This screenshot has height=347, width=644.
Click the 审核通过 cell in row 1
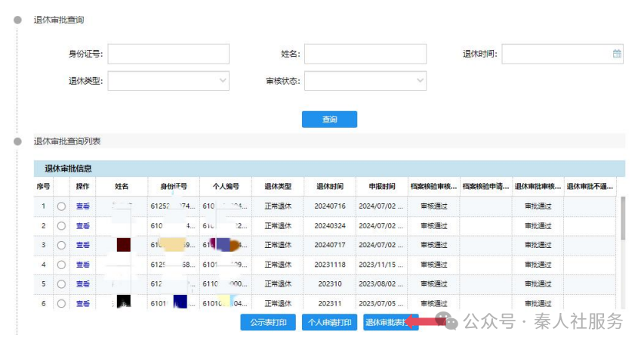(433, 206)
